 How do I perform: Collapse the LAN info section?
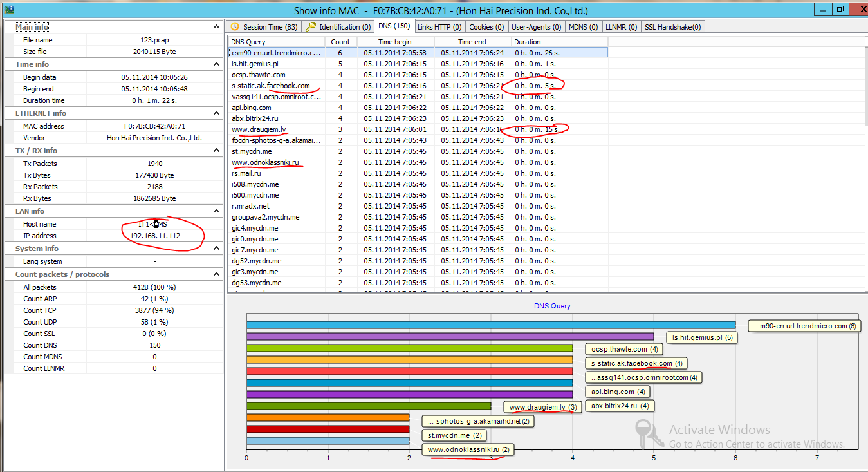[x=217, y=211]
